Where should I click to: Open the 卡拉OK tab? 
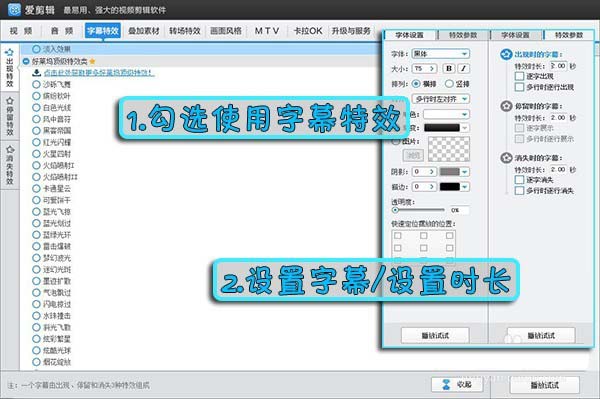point(308,31)
